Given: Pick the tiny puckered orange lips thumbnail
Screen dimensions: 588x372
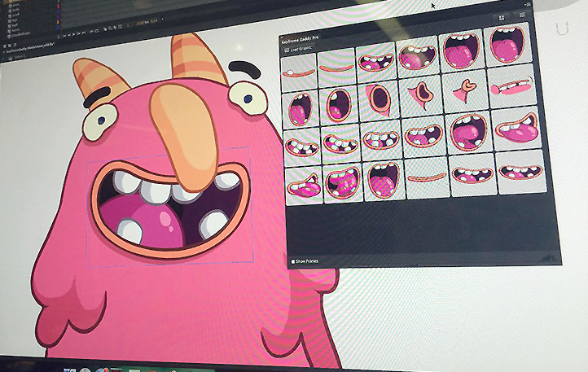Looking at the screenshot, I should [465, 90].
